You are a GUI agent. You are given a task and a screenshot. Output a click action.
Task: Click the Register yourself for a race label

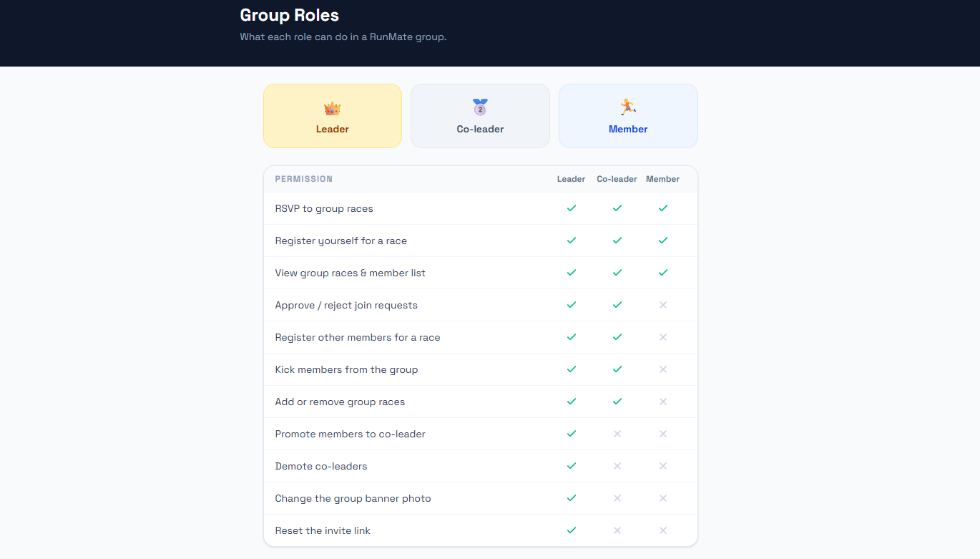tap(340, 240)
